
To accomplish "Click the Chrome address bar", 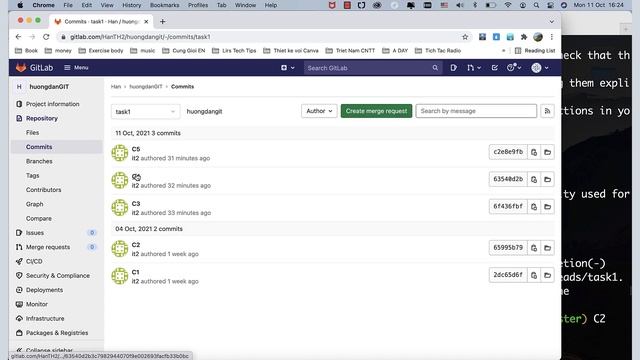I will pos(261,37).
